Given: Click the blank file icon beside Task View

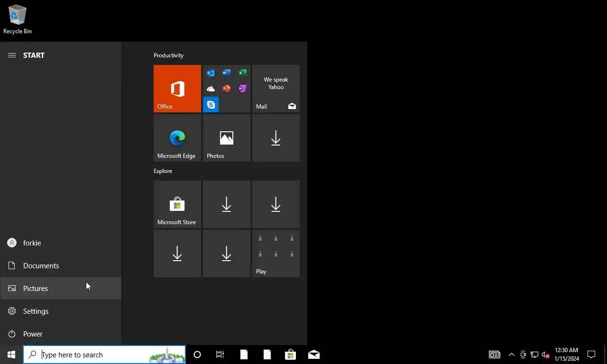Looking at the screenshot, I should point(244,355).
